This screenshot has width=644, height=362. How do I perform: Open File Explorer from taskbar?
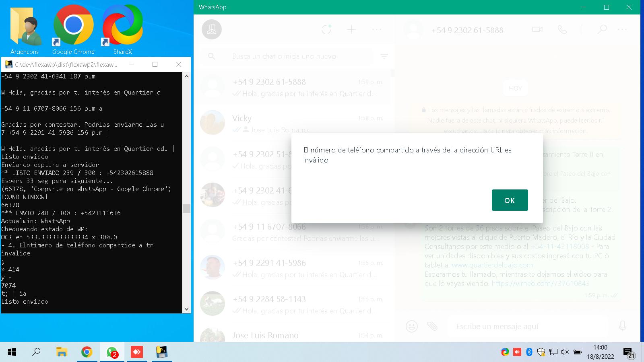pyautogui.click(x=62, y=352)
